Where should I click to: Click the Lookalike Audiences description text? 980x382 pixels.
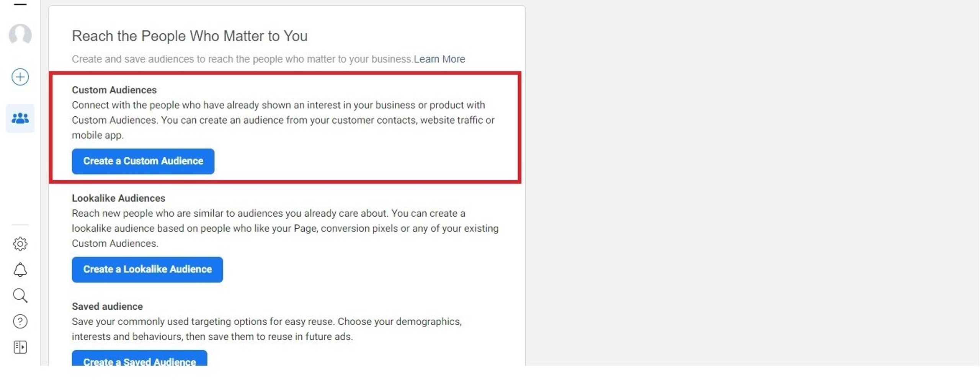(285, 229)
